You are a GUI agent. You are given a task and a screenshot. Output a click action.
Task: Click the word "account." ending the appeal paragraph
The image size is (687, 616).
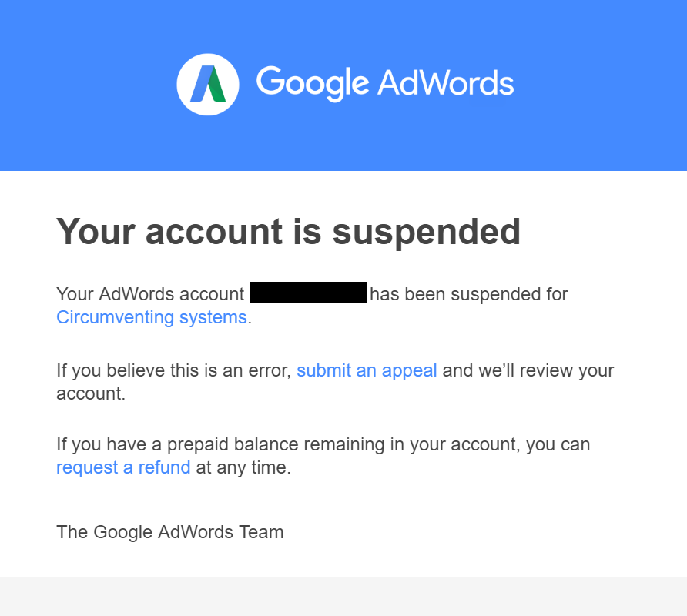coord(91,394)
